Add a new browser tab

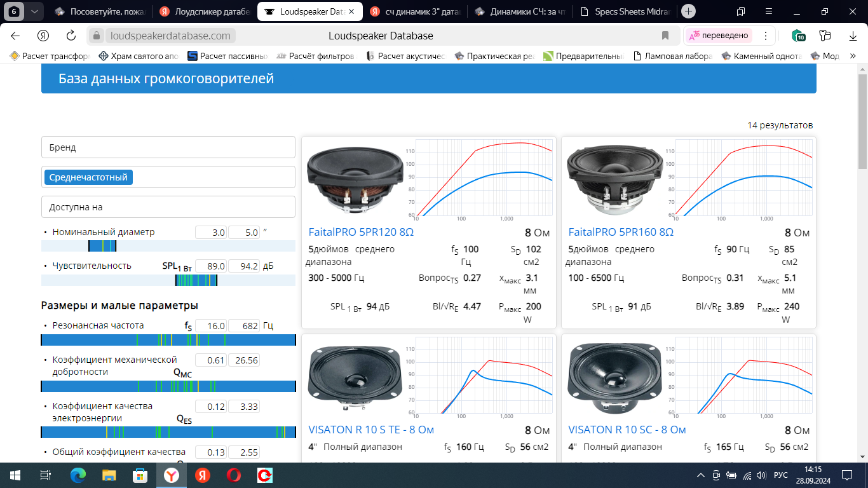coord(688,11)
